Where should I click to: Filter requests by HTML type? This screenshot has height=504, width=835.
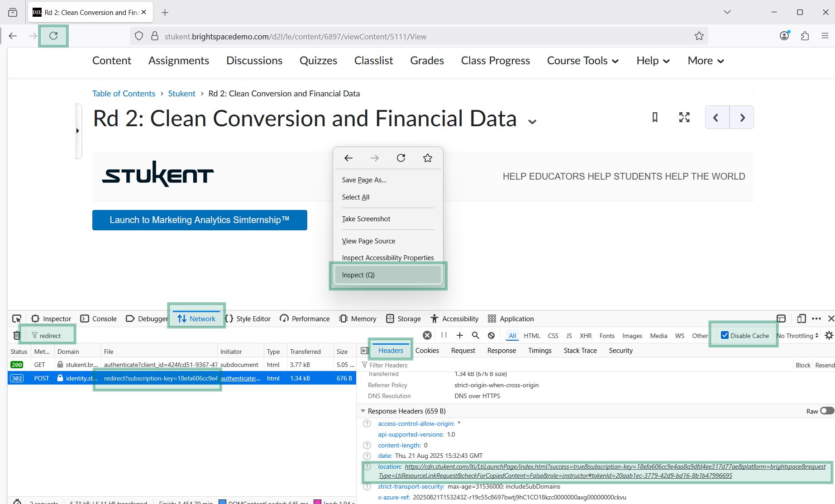coord(532,336)
